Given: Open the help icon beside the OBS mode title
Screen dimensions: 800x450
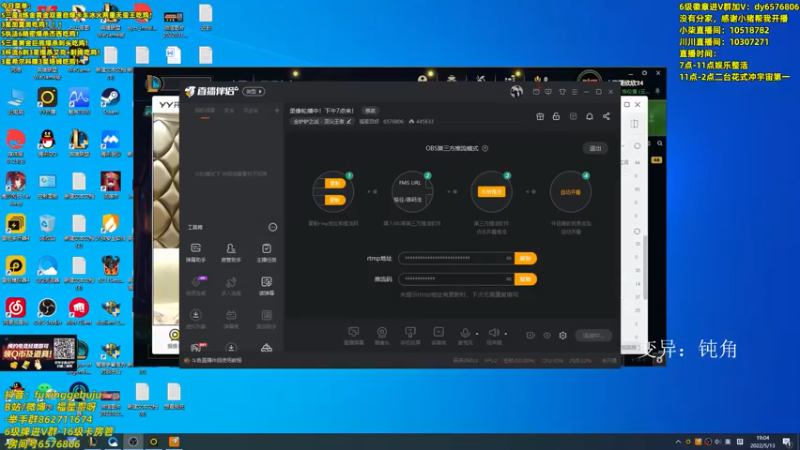Looking at the screenshot, I should tap(485, 148).
